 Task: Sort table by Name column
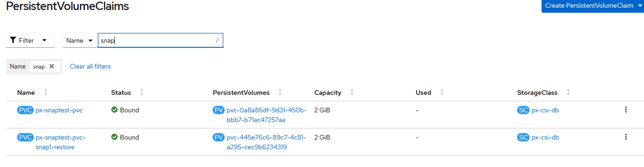(45, 92)
